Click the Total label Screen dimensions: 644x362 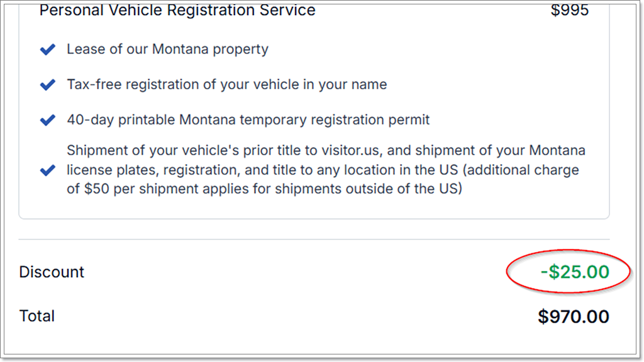pyautogui.click(x=37, y=316)
